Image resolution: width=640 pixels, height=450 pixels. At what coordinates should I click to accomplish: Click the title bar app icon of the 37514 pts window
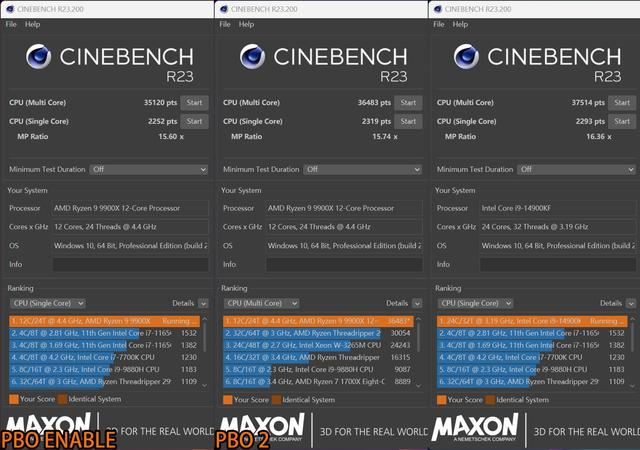[x=437, y=8]
